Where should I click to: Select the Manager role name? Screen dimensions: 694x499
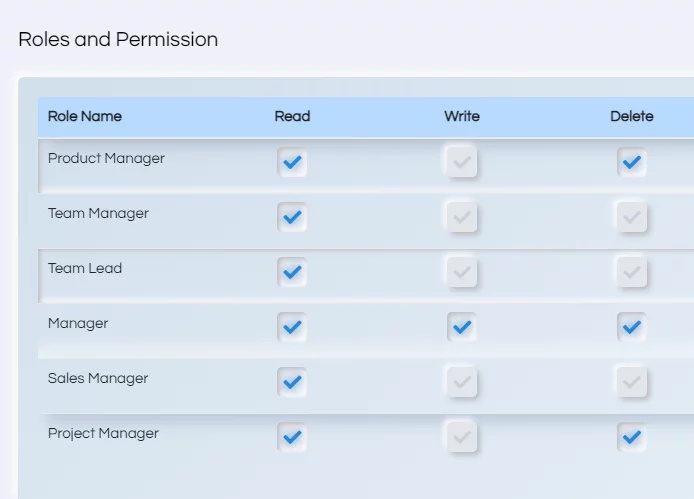coord(78,324)
